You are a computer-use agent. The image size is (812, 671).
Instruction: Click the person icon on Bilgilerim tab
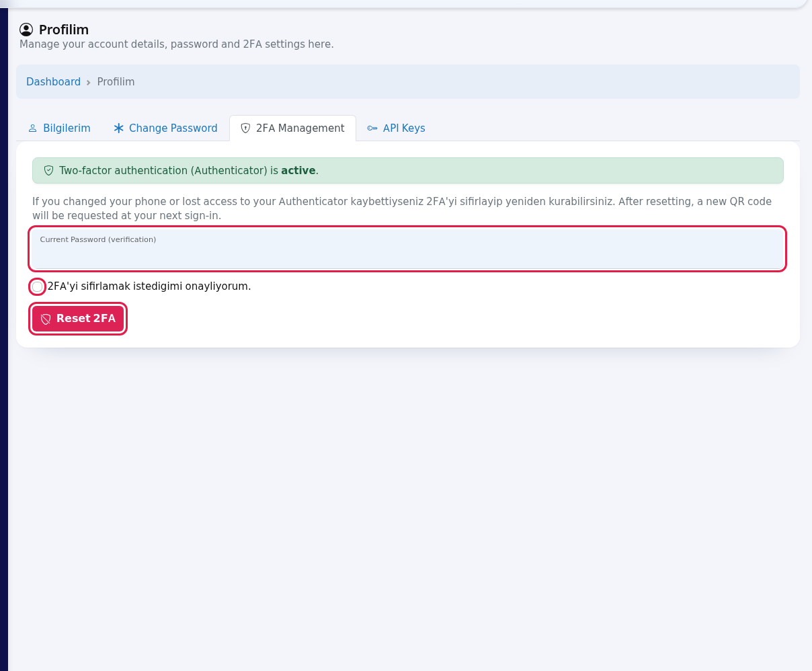(33, 128)
